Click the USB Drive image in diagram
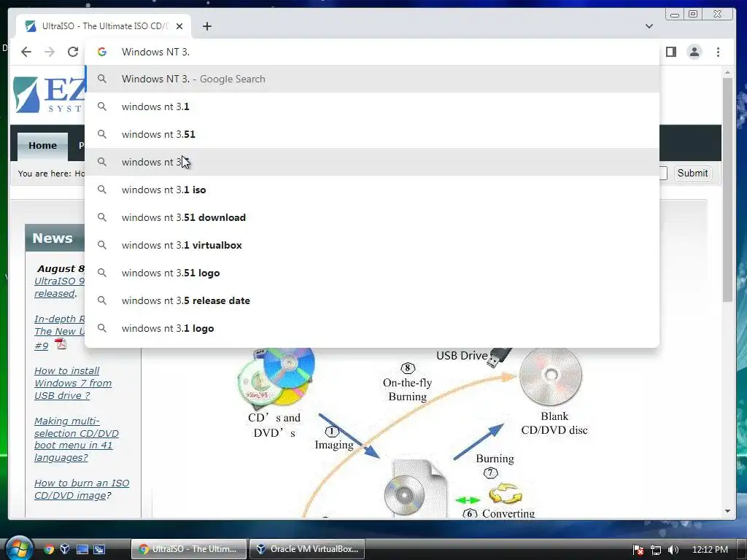The height and width of the screenshot is (560, 747). click(500, 356)
